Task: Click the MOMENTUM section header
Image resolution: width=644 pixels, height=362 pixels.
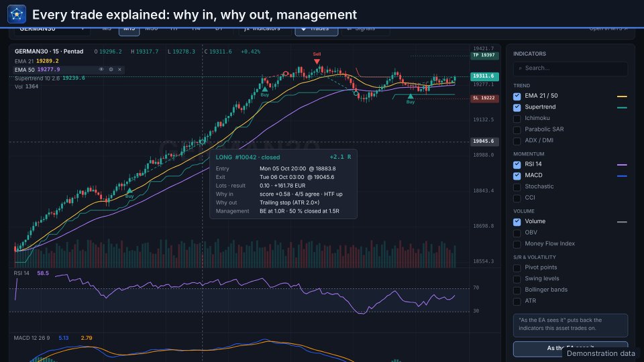Action: [529, 154]
